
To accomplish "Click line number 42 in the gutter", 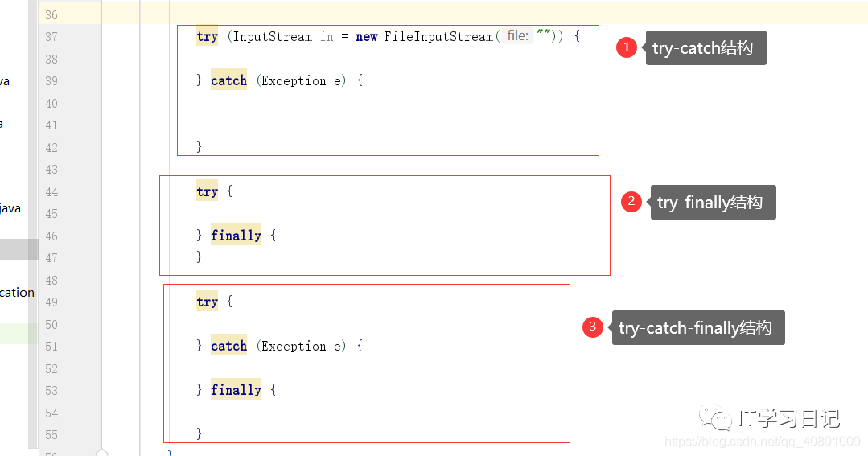I will [51, 148].
